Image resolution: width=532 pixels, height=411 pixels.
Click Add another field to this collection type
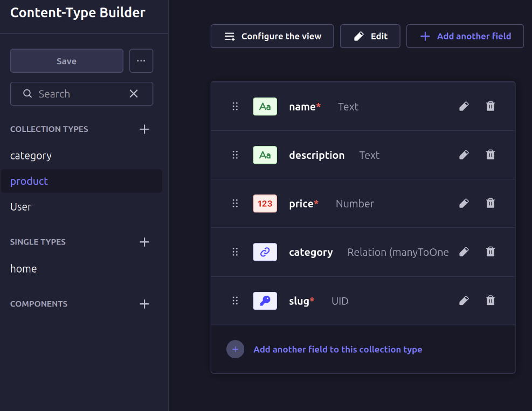[x=337, y=349]
